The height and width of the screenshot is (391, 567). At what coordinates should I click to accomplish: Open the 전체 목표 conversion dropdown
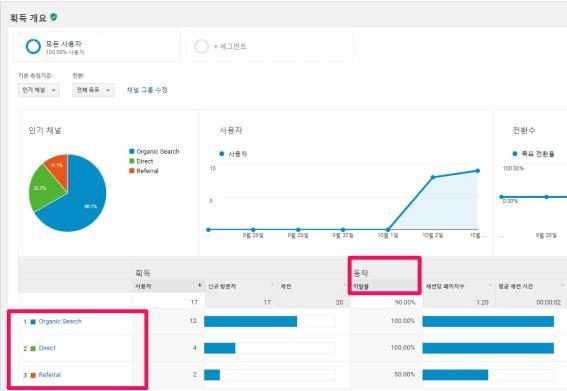[93, 90]
